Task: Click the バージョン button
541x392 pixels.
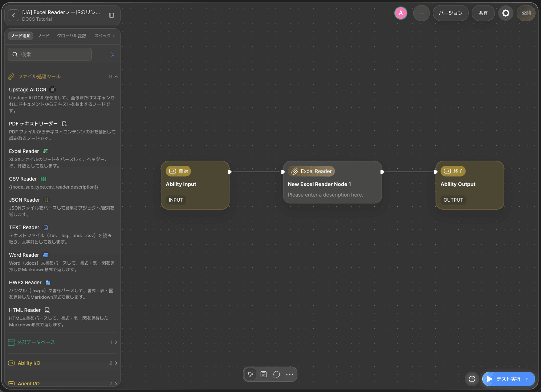Action: pyautogui.click(x=451, y=13)
